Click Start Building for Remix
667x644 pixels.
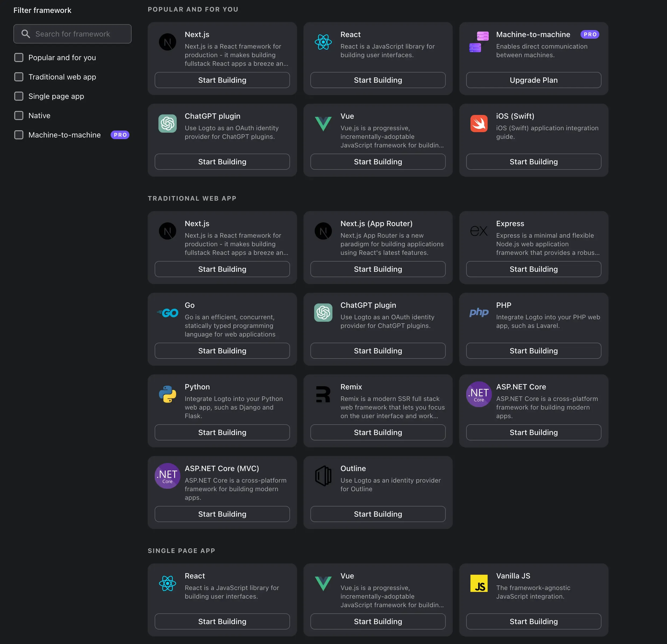378,432
